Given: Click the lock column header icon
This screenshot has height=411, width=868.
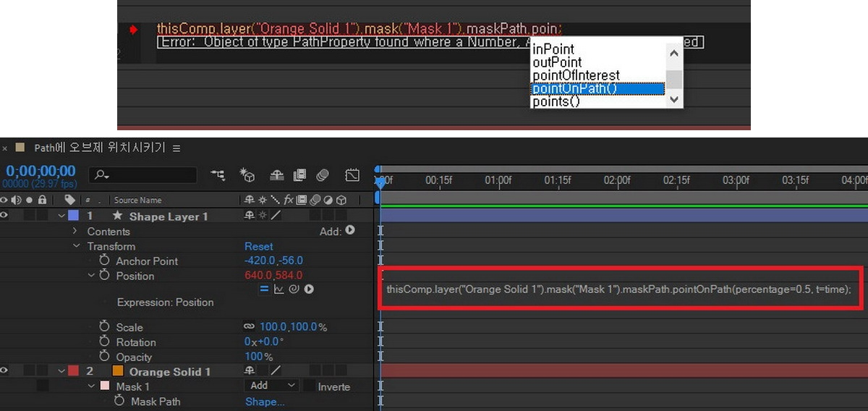Looking at the screenshot, I should click(42, 200).
